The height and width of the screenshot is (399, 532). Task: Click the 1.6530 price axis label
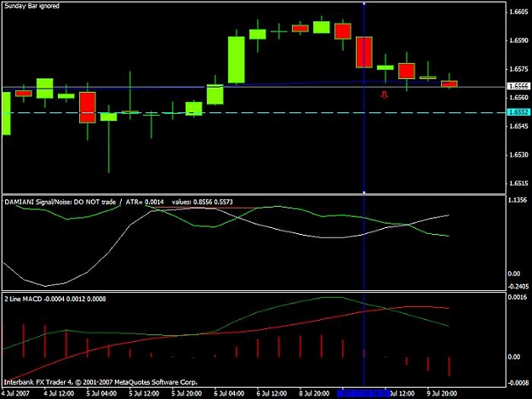point(518,155)
